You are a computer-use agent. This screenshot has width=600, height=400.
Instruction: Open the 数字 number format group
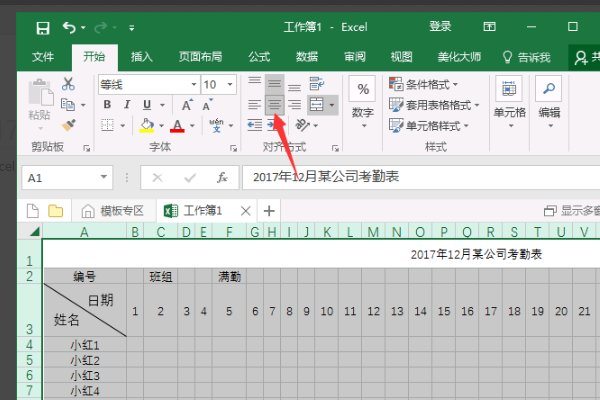click(363, 102)
